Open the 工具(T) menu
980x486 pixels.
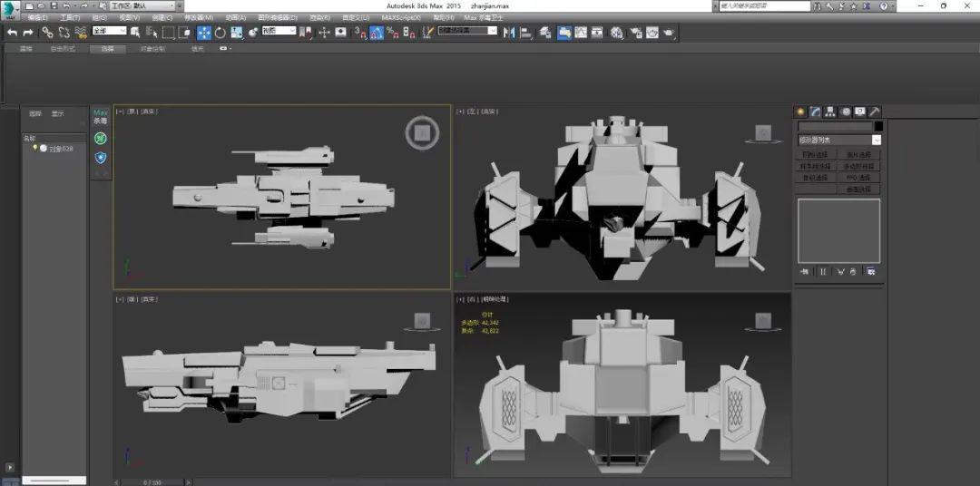[69, 17]
